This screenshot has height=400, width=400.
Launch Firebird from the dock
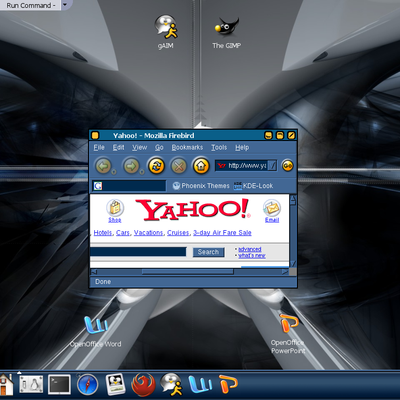pos(143,385)
